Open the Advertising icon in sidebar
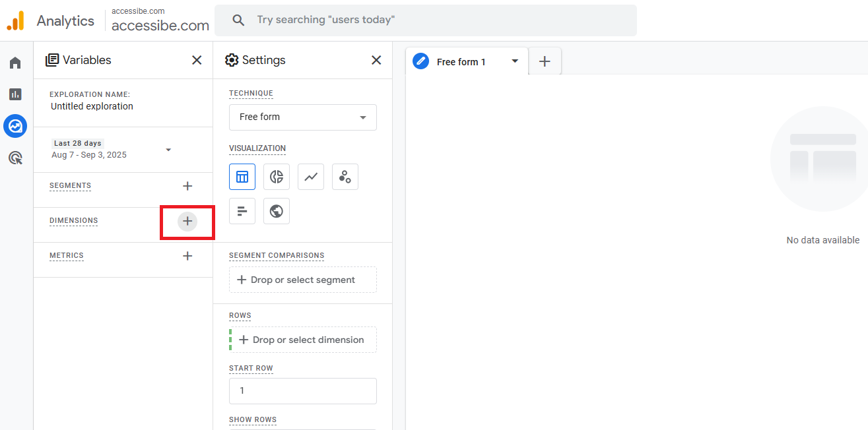 point(15,158)
